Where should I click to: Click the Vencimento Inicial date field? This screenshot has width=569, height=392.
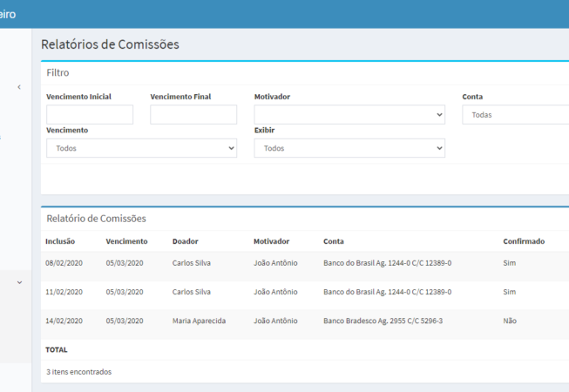click(90, 114)
